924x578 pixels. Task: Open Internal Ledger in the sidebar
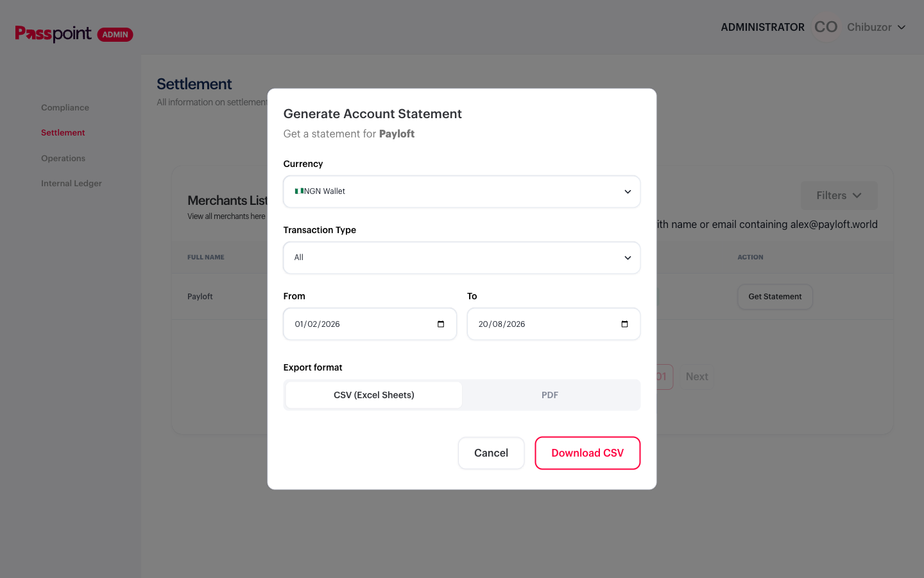[x=71, y=184]
